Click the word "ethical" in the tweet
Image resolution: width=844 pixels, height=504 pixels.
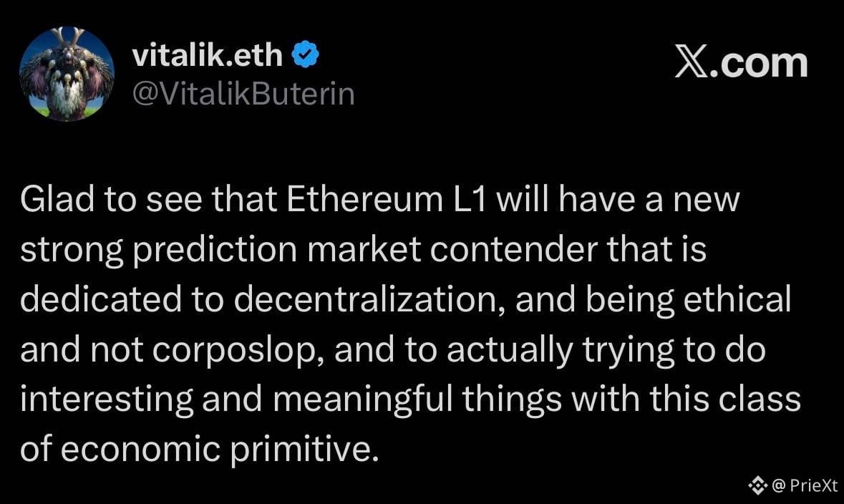pos(737,299)
